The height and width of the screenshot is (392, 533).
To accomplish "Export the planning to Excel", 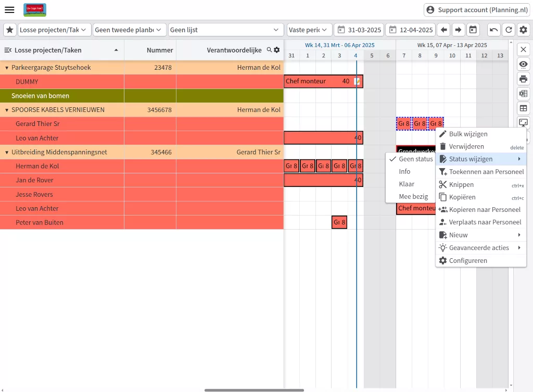I will click(523, 94).
